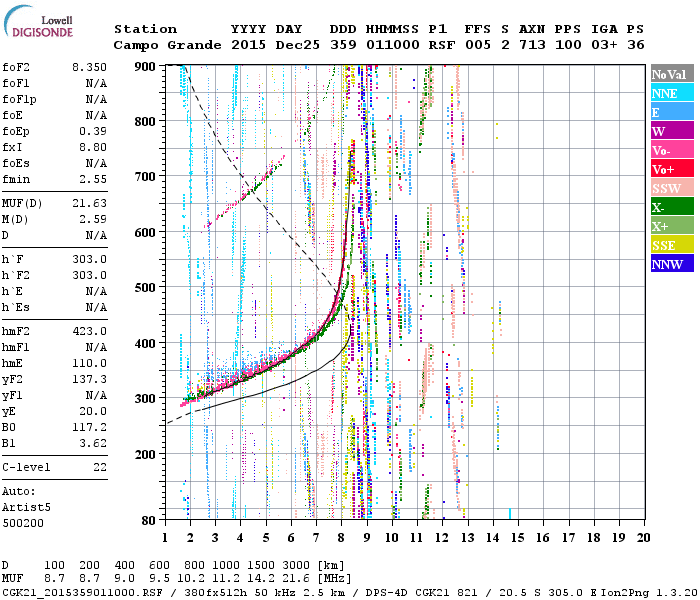Select the Vo- pink legend swatch
This screenshot has width=700, height=600.
[x=672, y=150]
